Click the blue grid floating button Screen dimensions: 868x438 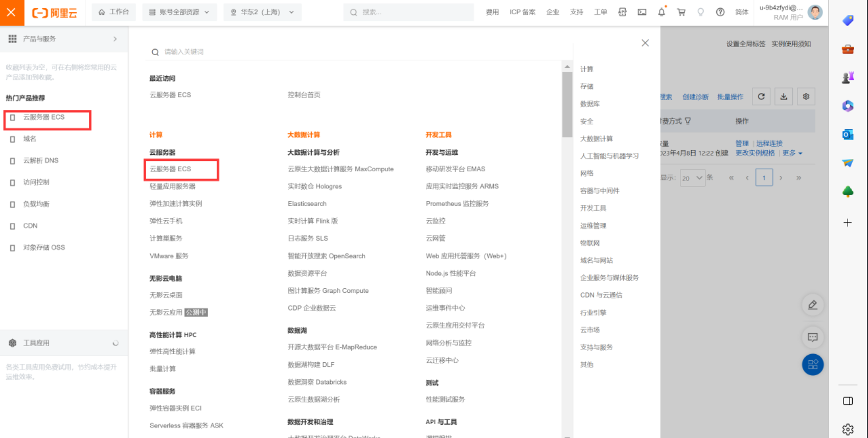click(812, 364)
